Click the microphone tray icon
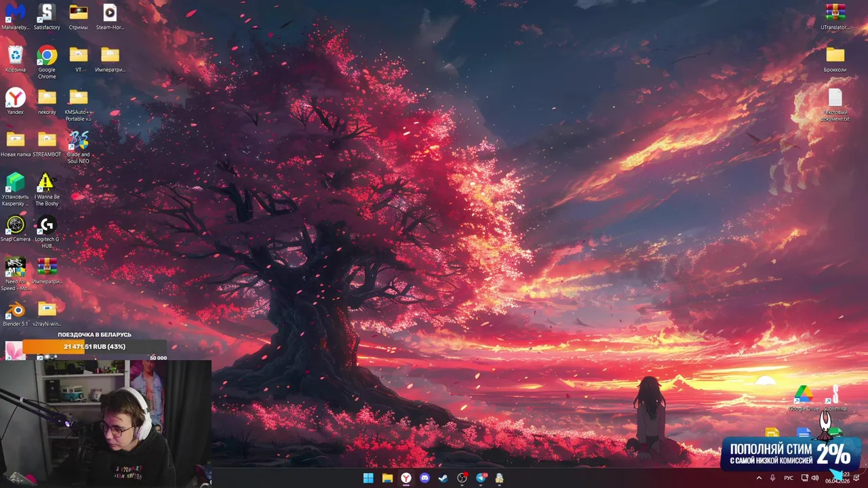 (772, 478)
